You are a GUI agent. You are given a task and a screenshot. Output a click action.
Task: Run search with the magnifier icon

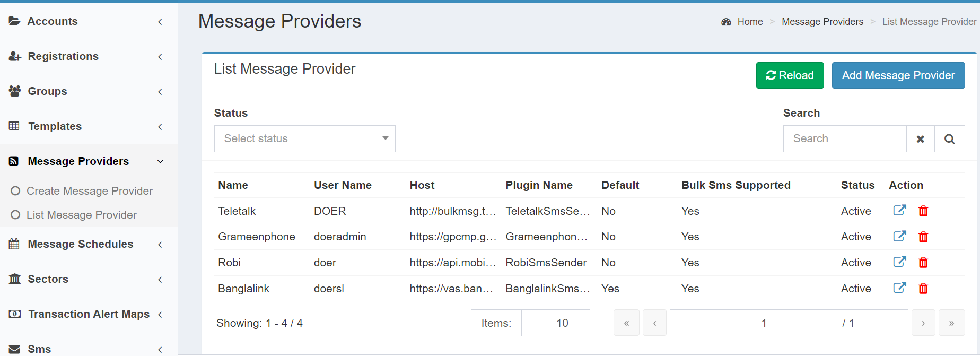(x=950, y=139)
